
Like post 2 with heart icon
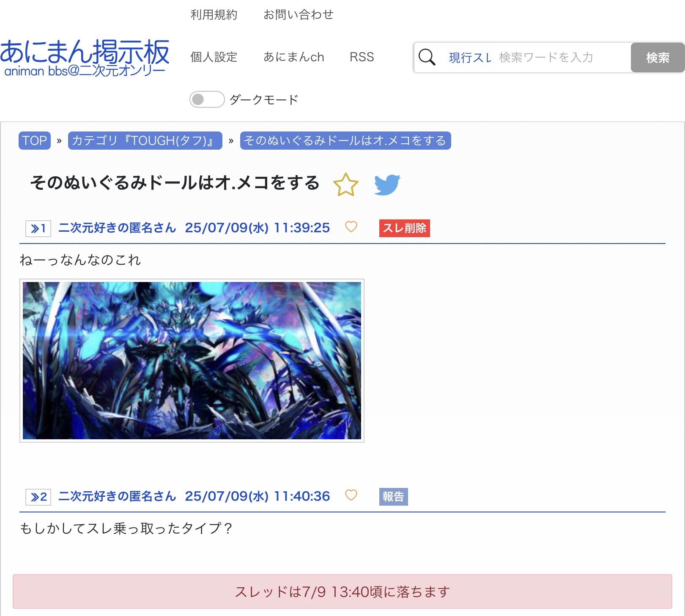[351, 495]
